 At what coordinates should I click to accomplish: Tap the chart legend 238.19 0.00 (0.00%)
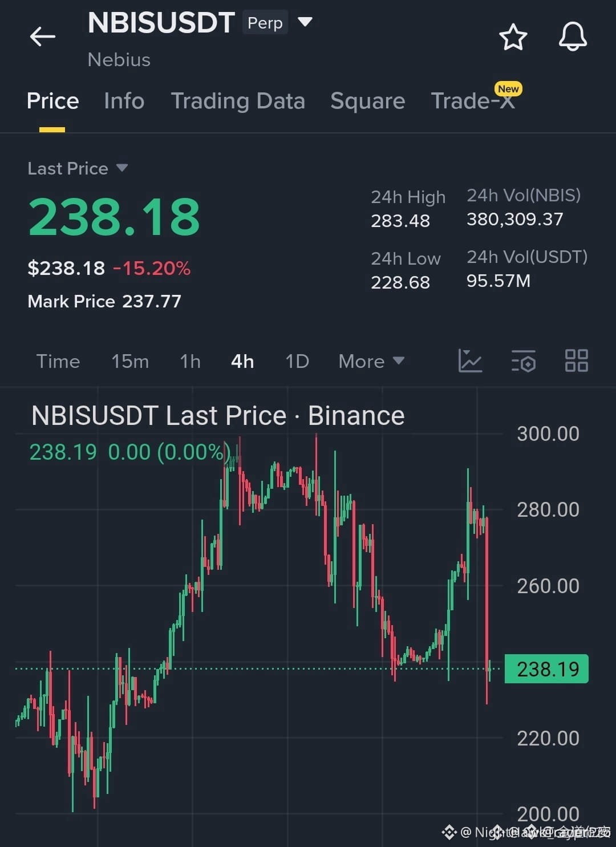(130, 452)
